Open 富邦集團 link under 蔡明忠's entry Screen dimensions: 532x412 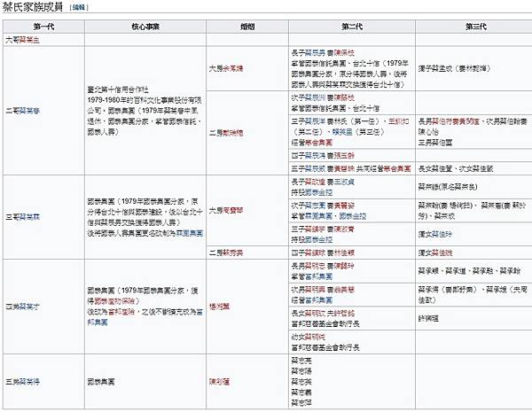pos(318,276)
